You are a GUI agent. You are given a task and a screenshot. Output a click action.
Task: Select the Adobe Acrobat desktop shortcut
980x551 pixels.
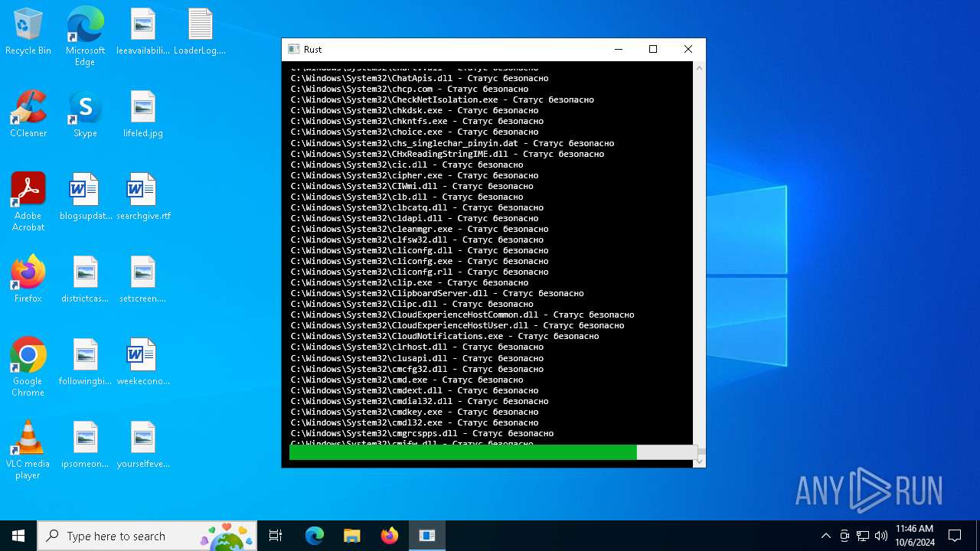coord(28,202)
